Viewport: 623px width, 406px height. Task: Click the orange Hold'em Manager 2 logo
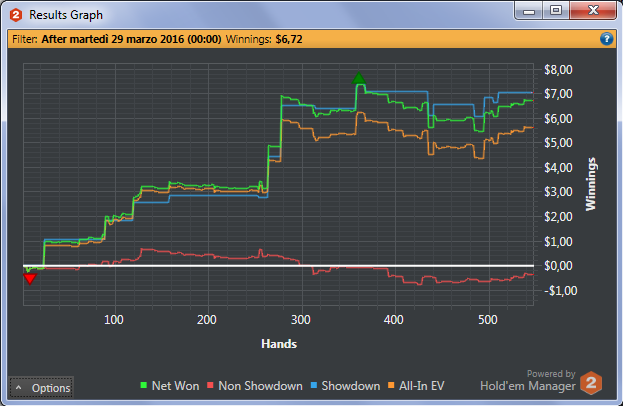[x=591, y=383]
